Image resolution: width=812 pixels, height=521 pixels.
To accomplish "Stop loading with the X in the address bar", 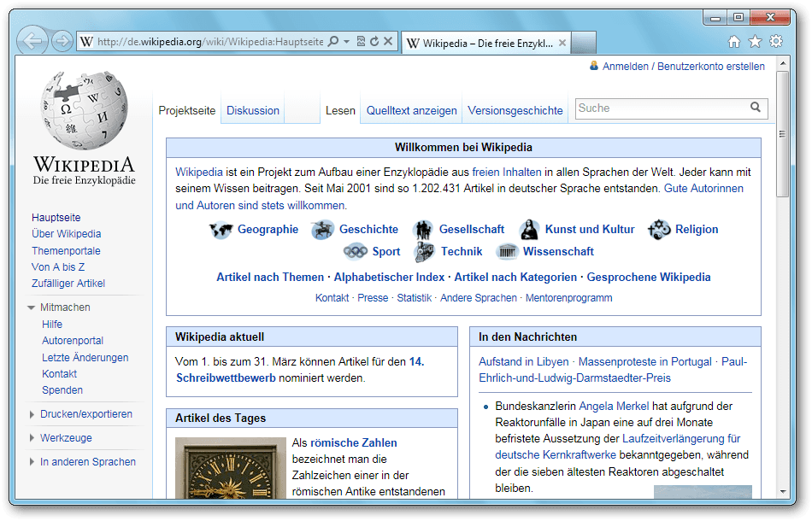I will click(x=388, y=41).
